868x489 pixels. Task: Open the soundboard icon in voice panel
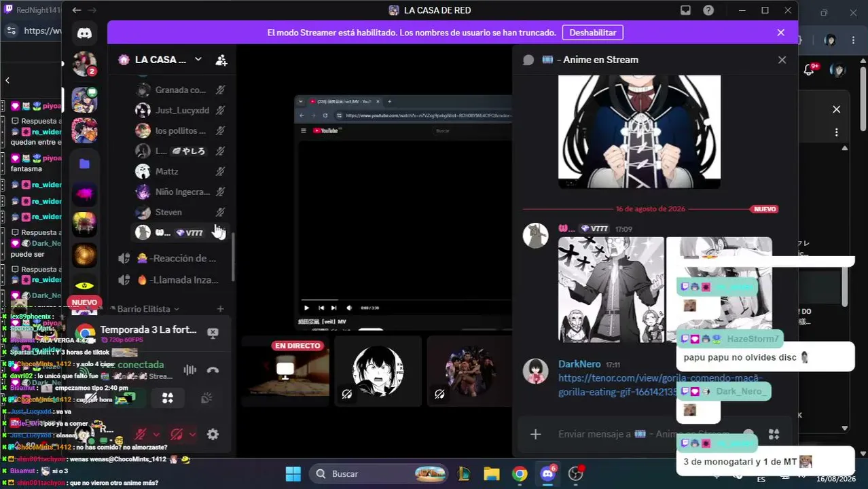207,399
